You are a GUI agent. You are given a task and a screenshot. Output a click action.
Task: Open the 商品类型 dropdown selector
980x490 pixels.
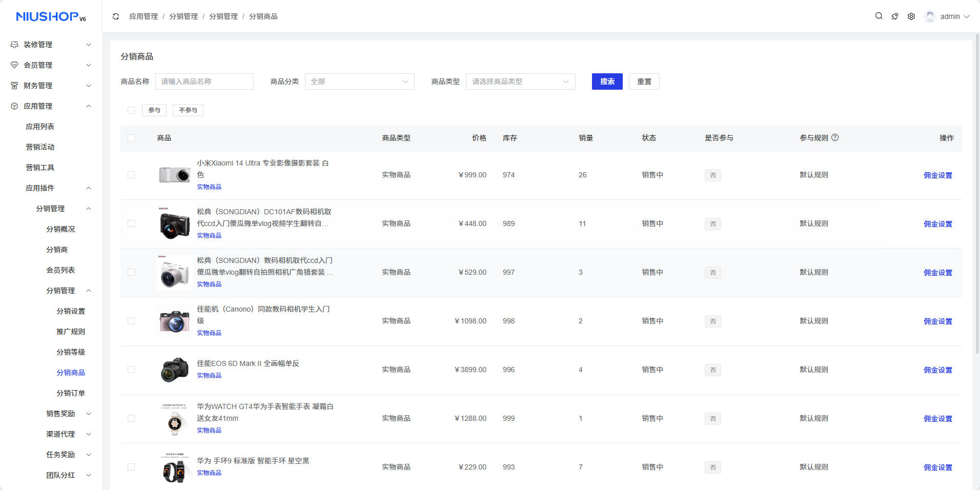[x=520, y=81]
